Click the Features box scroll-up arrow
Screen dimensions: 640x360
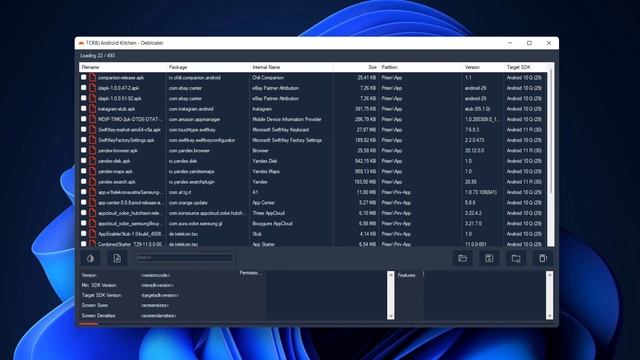coord(549,275)
